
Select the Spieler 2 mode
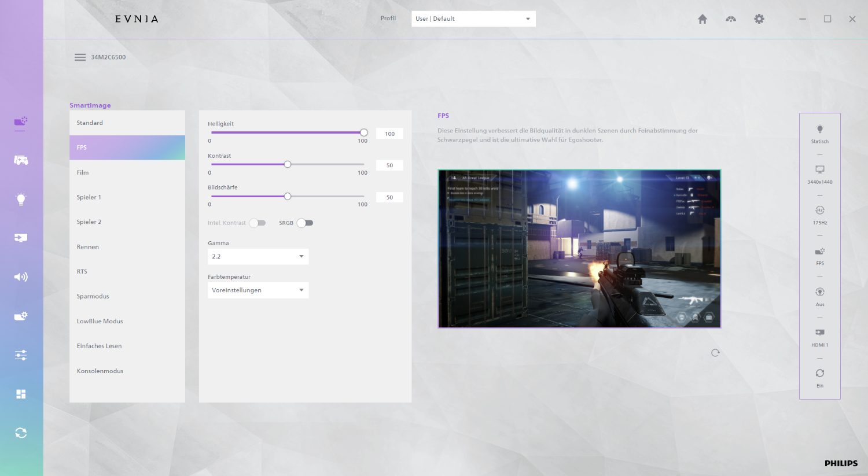tap(127, 222)
